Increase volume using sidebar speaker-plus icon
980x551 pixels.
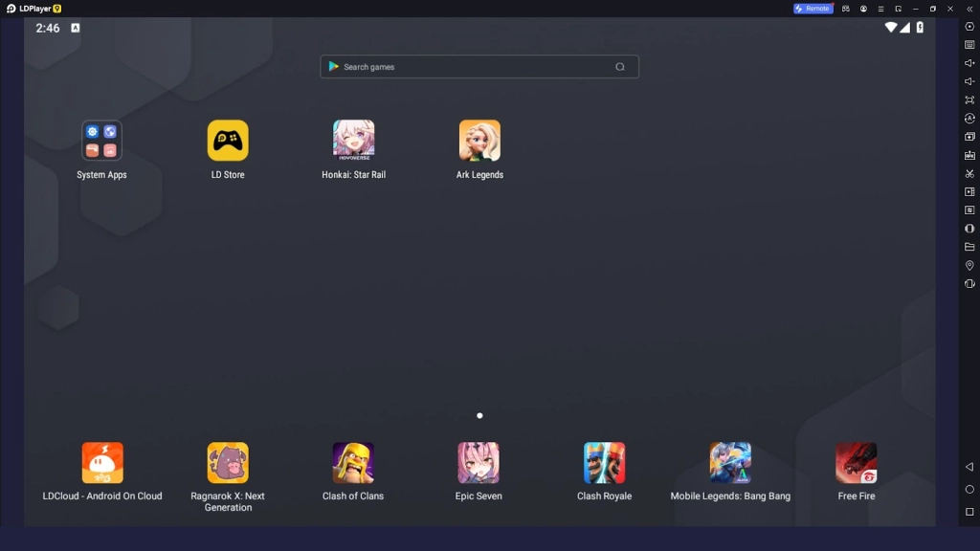(969, 63)
